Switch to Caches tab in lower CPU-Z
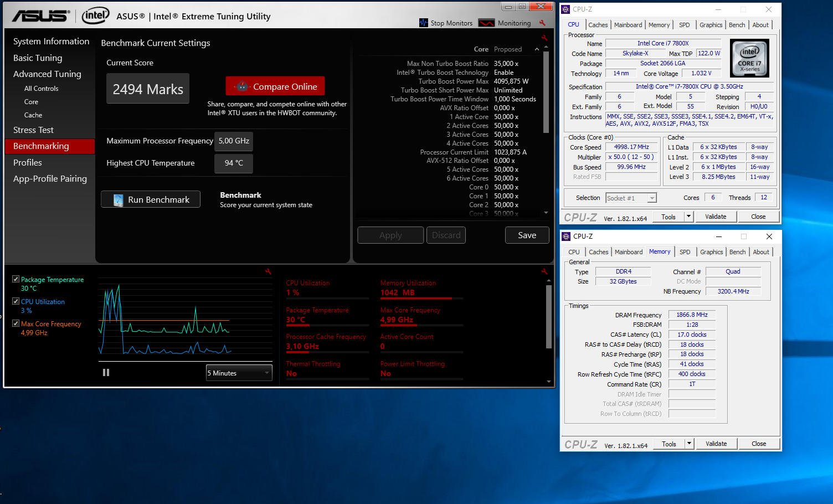Screen dimensions: 833x504 coord(598,252)
